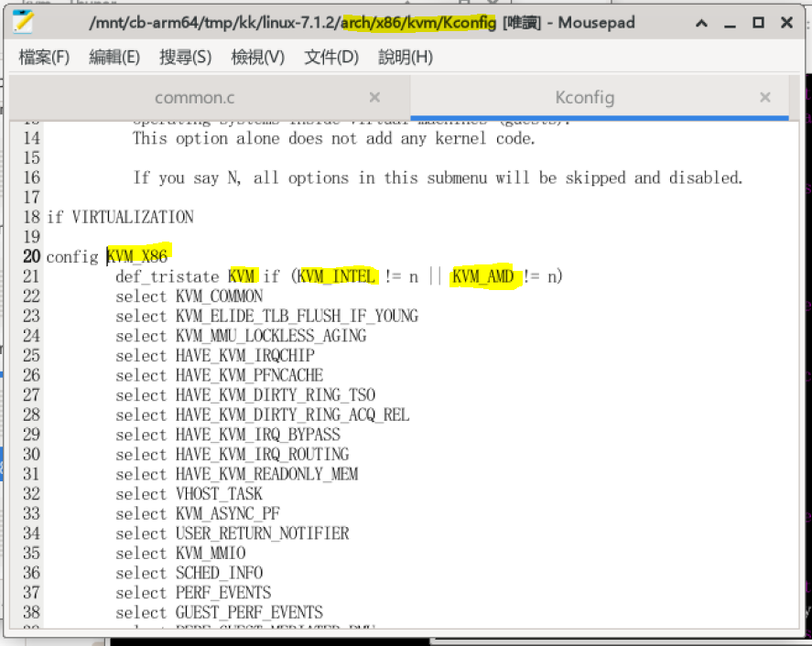This screenshot has height=646, width=812.
Task: Open the 檢視(V) view menu
Action: pos(258,57)
